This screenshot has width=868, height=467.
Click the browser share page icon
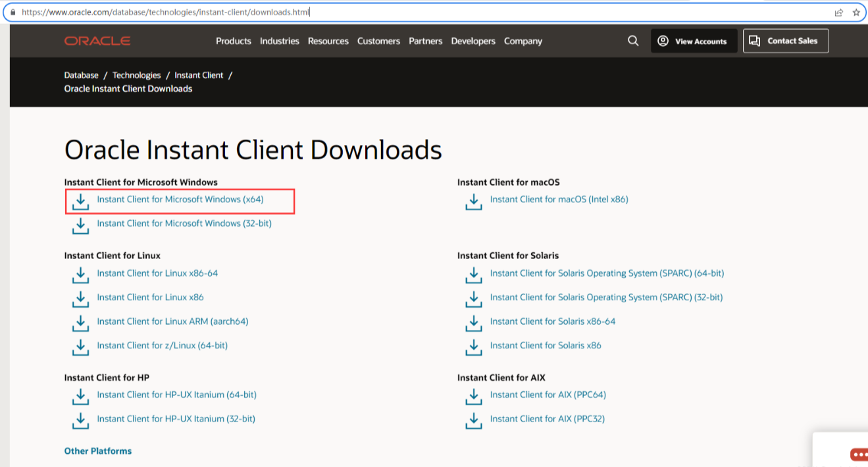pos(838,13)
